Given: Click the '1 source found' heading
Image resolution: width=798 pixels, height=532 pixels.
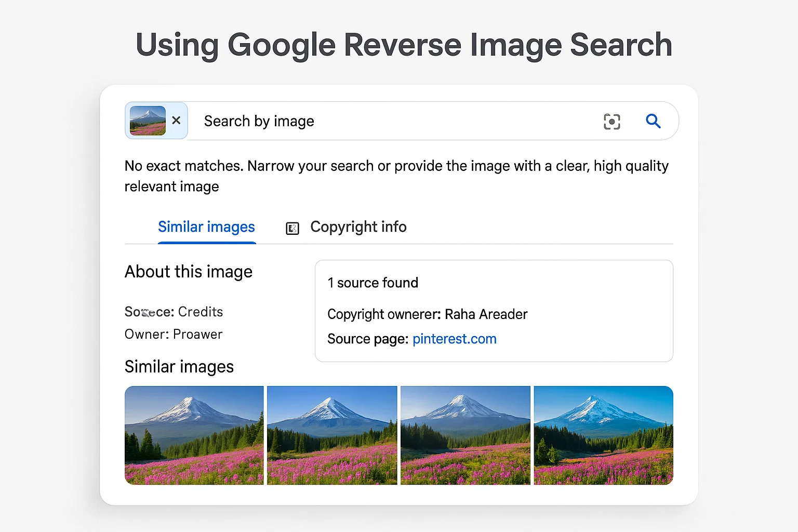Looking at the screenshot, I should click(x=373, y=283).
